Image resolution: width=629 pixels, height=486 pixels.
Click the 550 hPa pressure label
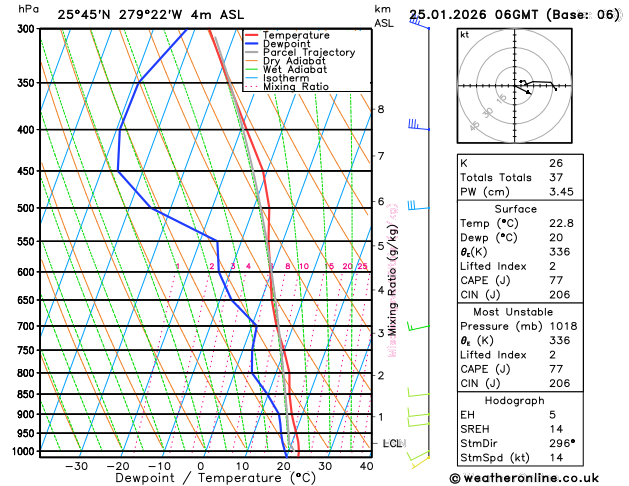[x=28, y=241]
